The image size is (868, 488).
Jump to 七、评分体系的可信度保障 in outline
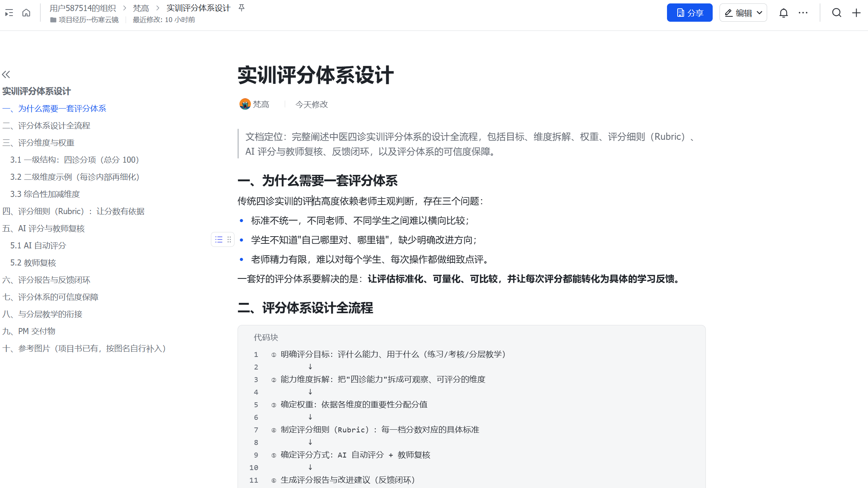tap(50, 297)
